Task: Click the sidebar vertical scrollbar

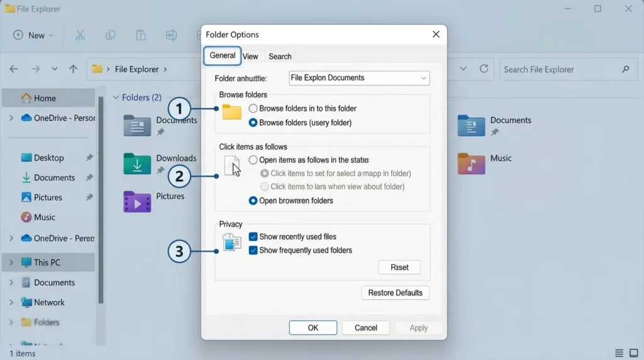Action: [101, 200]
